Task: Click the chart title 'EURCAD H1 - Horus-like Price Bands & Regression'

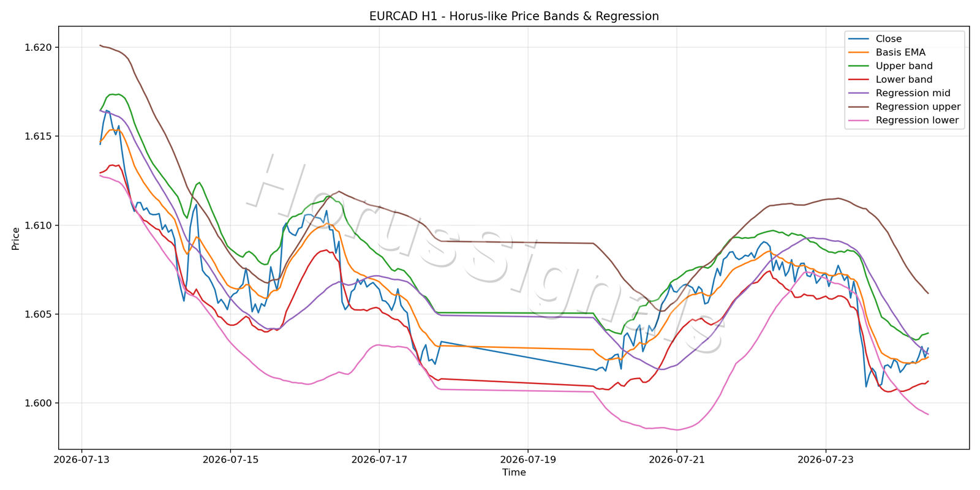Action: 514,16
